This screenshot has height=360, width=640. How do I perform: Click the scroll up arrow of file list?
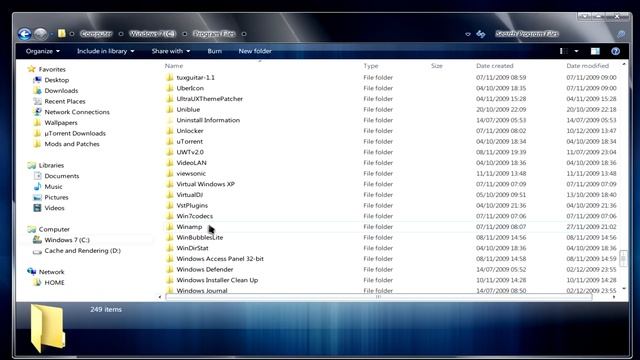point(624,64)
